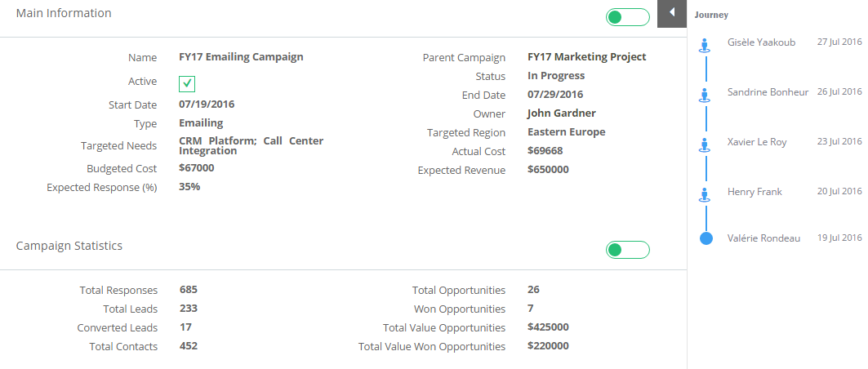Click the person icon beside Xavier Le Roy
The width and height of the screenshot is (868, 369).
pyautogui.click(x=705, y=145)
